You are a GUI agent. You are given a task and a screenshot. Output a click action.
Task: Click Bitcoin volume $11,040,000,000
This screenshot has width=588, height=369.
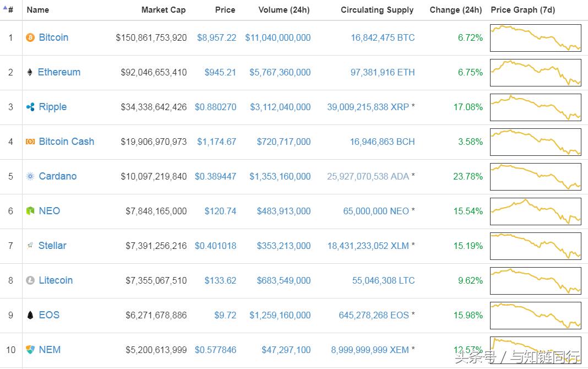click(278, 38)
